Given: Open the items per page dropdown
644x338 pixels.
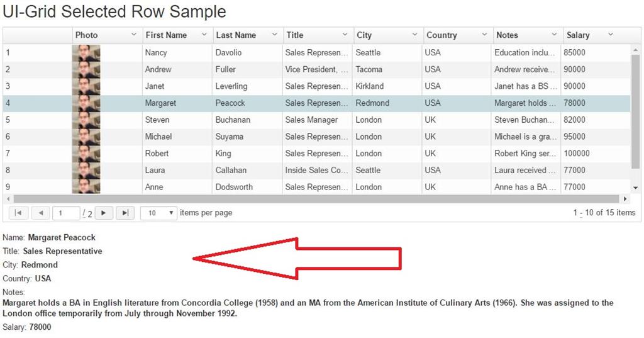Looking at the screenshot, I should (x=159, y=213).
